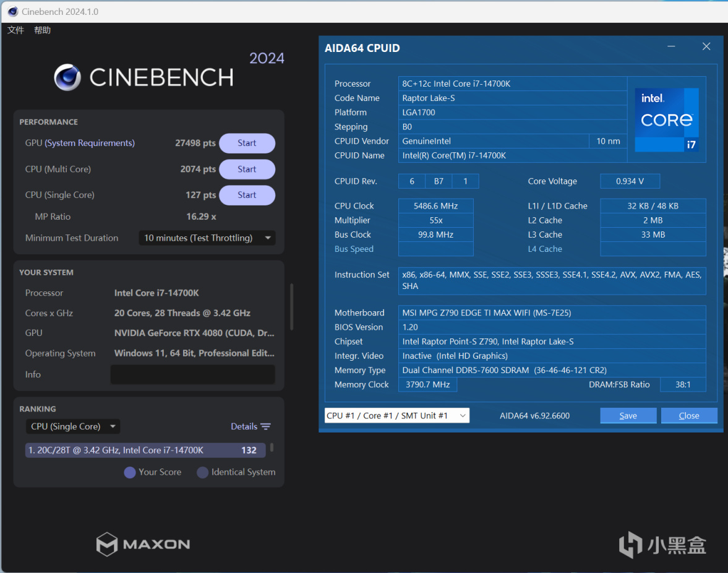Click the NVIDIA GeForce RTX 4080 GPU entry
This screenshot has height=573, width=728.
point(194,333)
